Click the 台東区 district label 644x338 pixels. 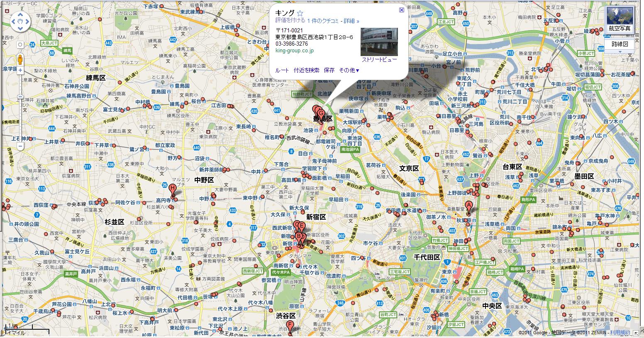click(x=513, y=167)
